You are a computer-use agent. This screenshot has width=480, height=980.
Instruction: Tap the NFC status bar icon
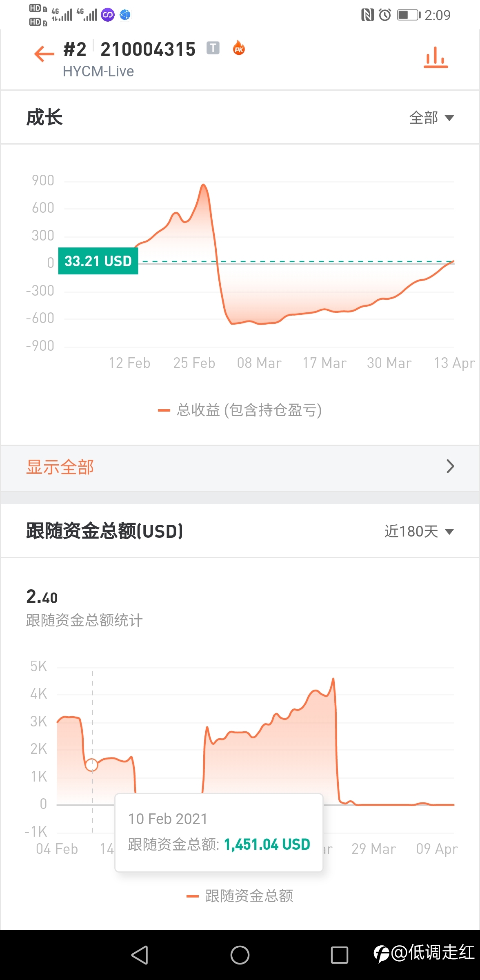pos(367,15)
